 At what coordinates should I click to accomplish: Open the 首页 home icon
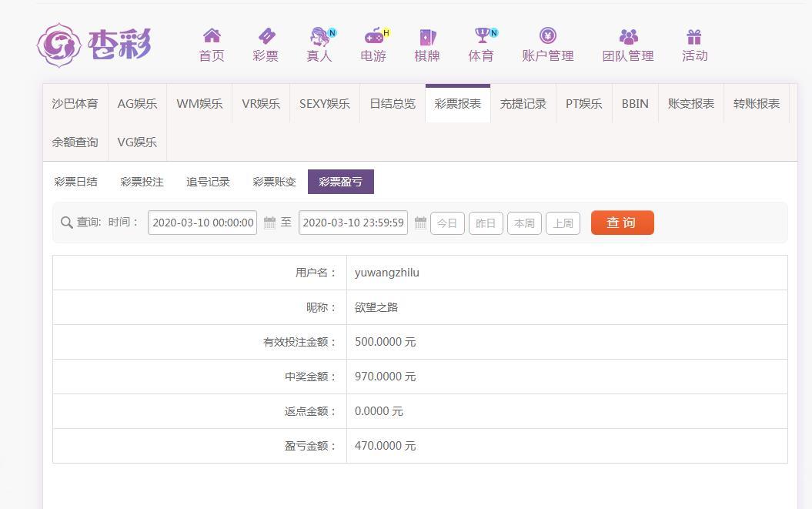[x=212, y=35]
